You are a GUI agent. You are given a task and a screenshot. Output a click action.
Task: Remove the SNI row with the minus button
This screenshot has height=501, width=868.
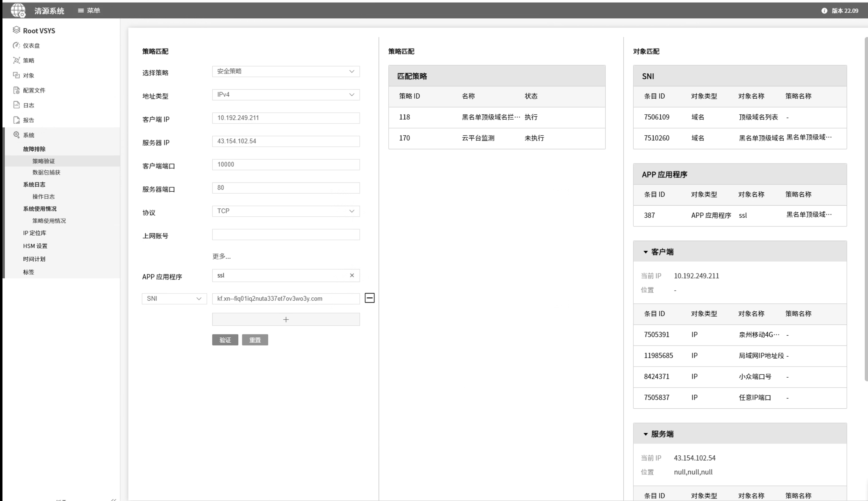coord(369,298)
